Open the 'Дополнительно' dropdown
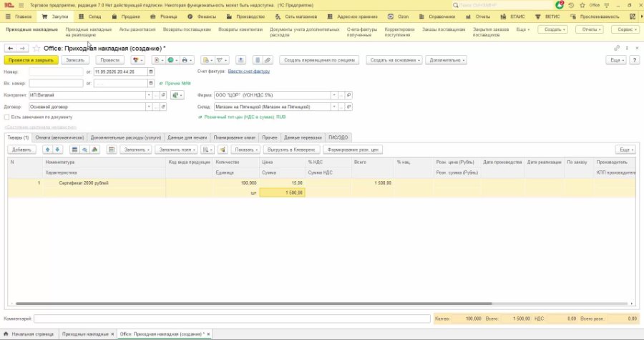 (447, 60)
